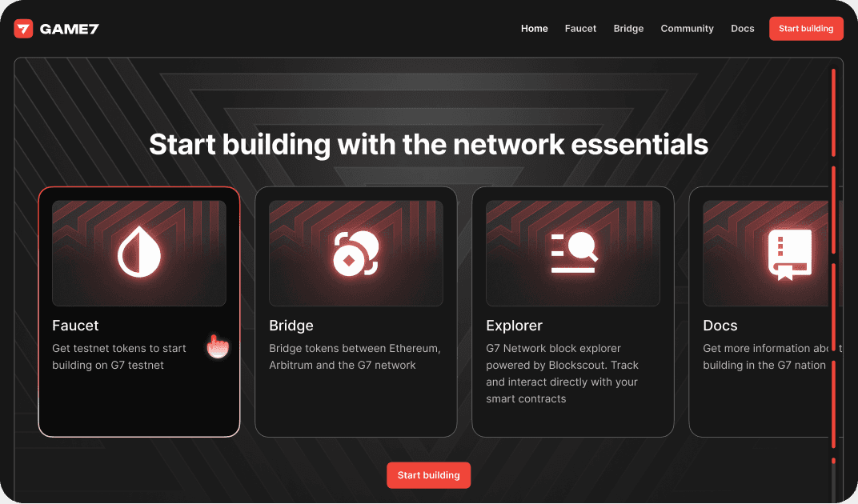Click the GAME7 wordmark in header
The height and width of the screenshot is (504, 858).
70,29
